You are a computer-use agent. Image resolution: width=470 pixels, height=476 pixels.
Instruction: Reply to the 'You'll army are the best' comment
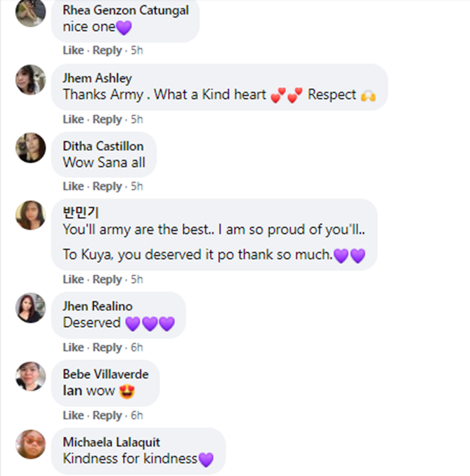pyautogui.click(x=107, y=279)
